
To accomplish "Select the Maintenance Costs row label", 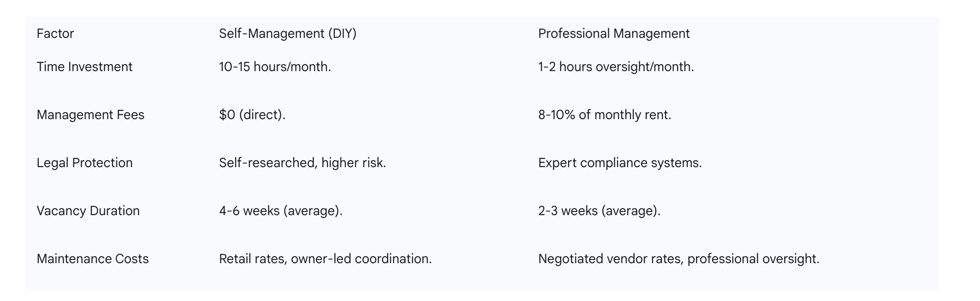I will click(x=92, y=259).
